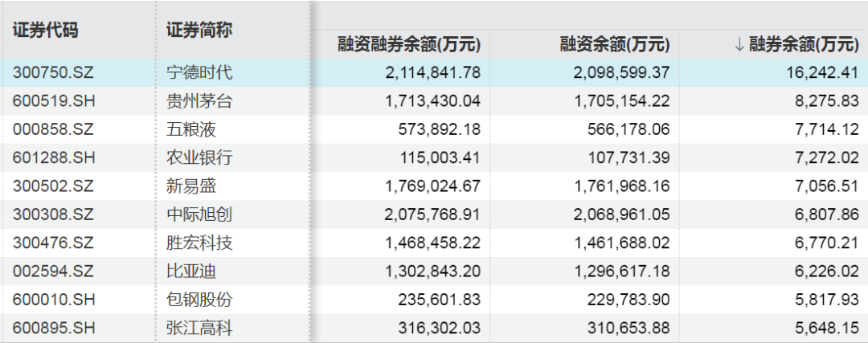Click the 融资融券余额(万元) column header
Screen dimensions: 868x343
pyautogui.click(x=409, y=44)
